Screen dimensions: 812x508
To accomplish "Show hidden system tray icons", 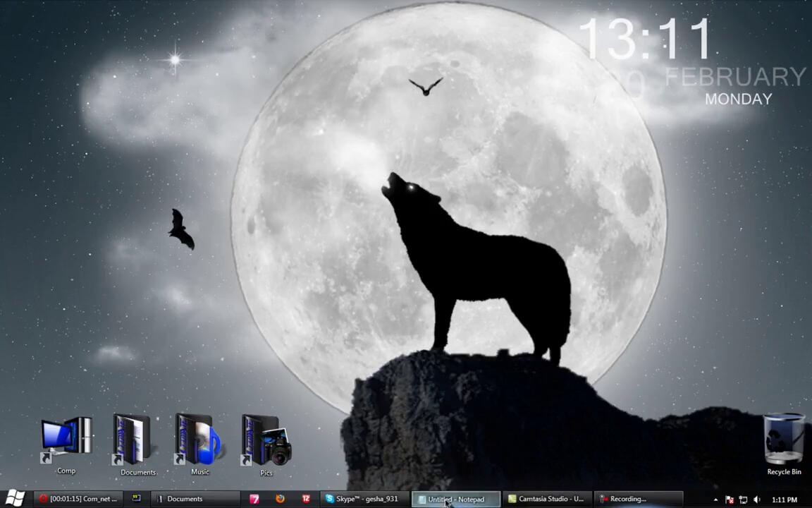I will tap(716, 500).
